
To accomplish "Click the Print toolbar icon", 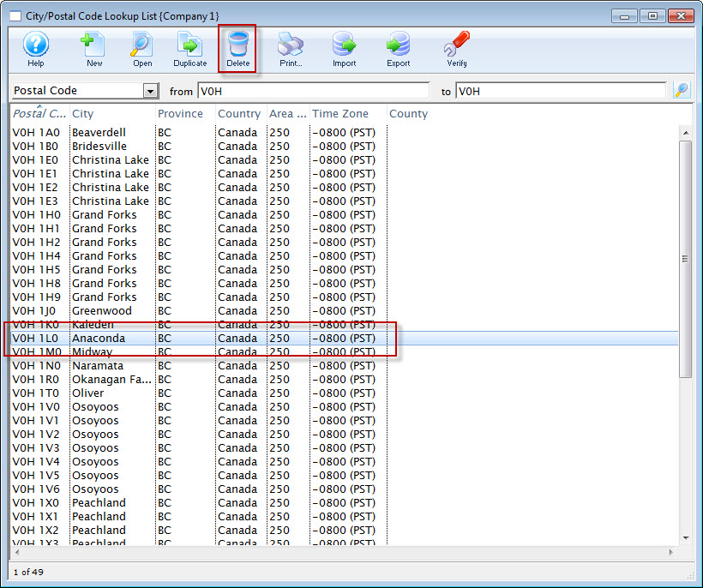I will tap(291, 49).
